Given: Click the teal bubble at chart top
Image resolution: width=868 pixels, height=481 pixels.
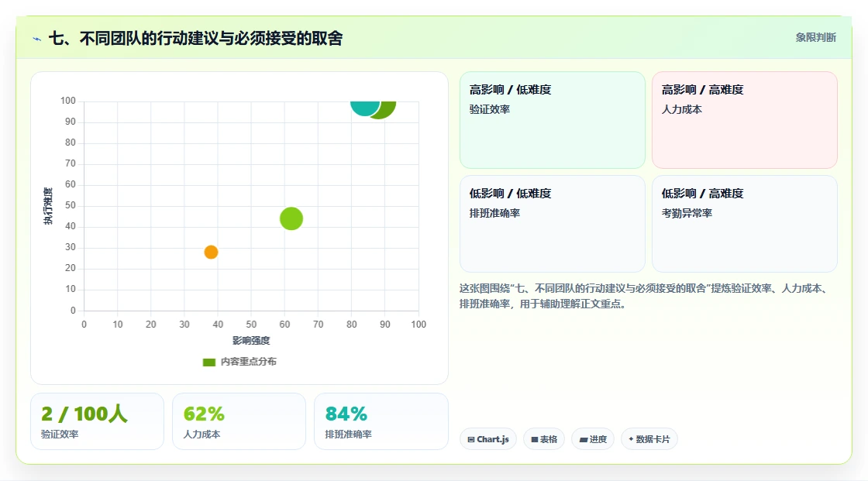Looking at the screenshot, I should 364,108.
